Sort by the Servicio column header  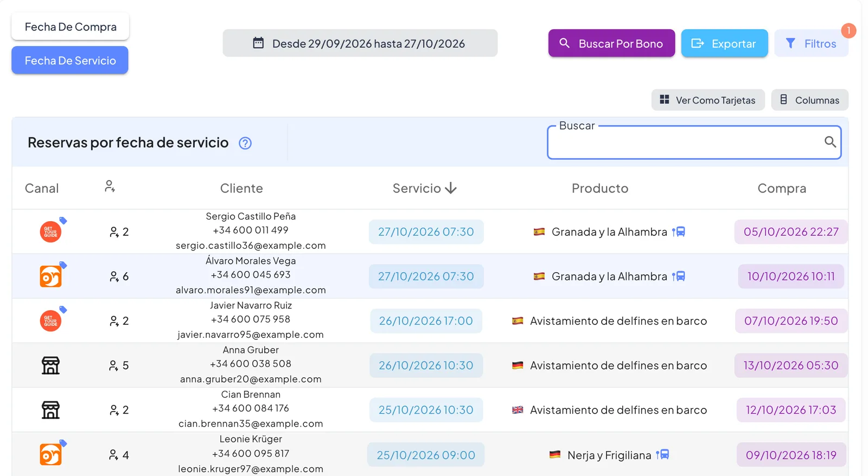pos(424,188)
